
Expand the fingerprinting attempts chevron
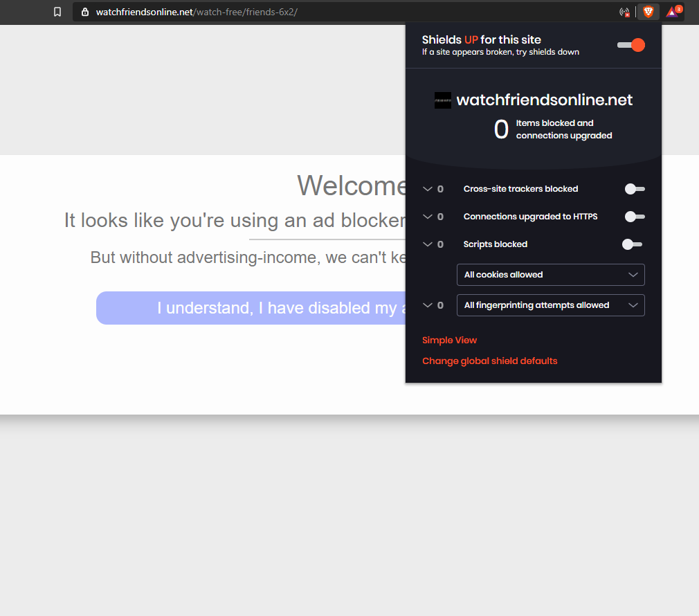point(428,305)
